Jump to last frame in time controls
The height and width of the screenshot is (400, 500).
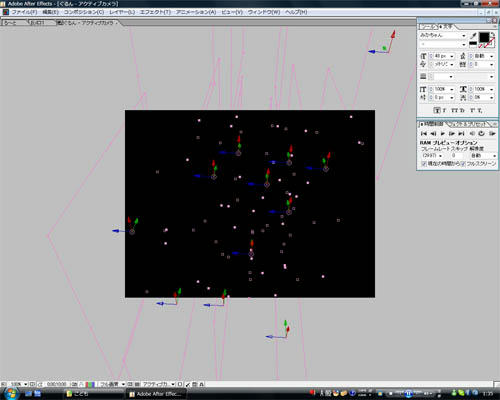coord(461,133)
